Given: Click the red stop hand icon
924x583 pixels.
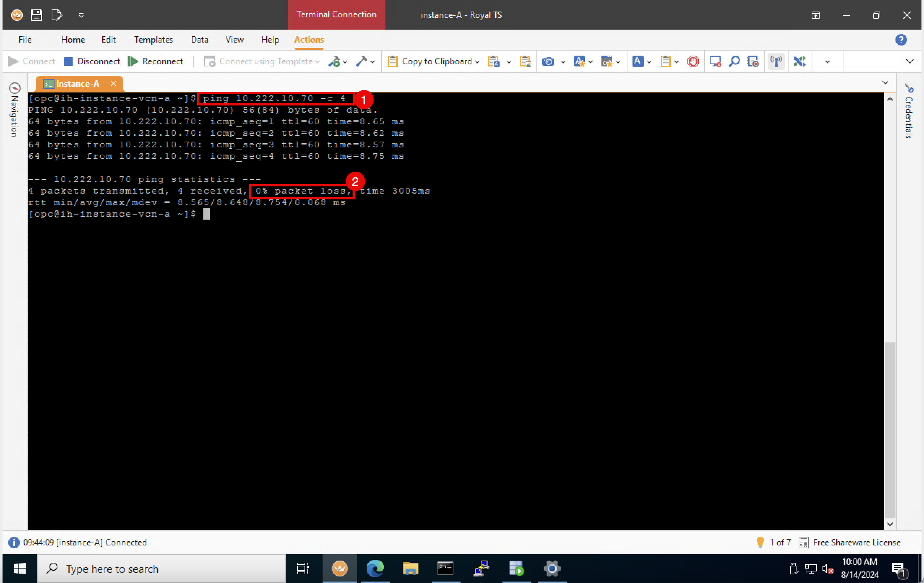Looking at the screenshot, I should tap(693, 61).
